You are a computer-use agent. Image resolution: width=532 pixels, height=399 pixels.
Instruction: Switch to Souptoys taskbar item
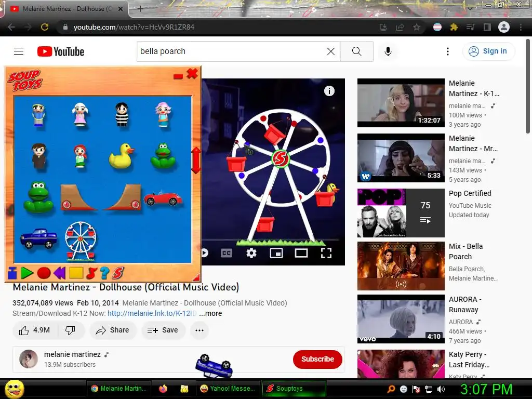point(294,389)
